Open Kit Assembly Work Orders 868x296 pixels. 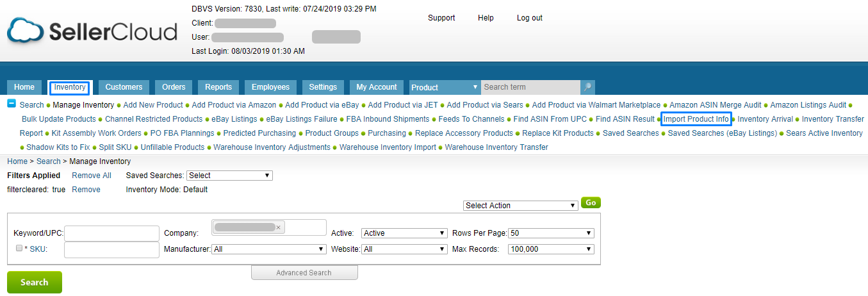tap(97, 133)
